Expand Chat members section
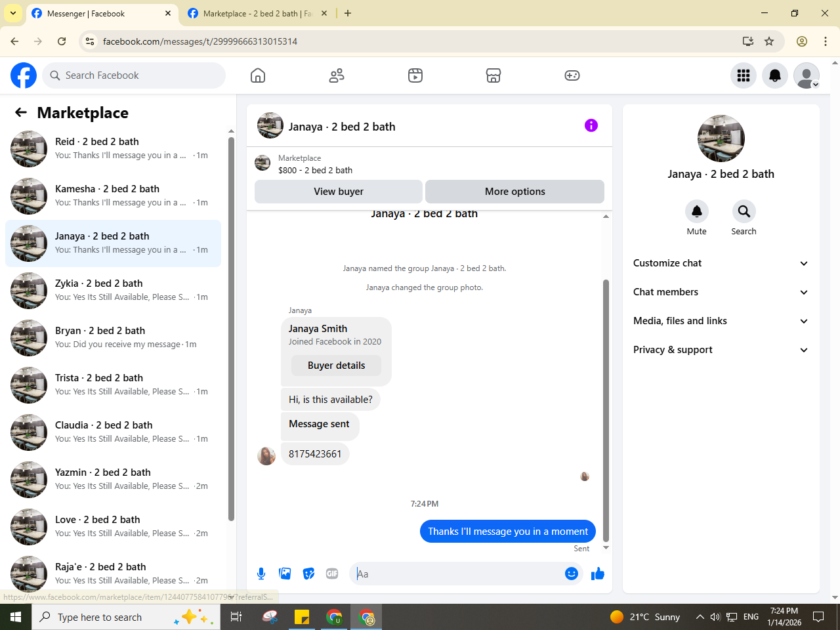Image resolution: width=840 pixels, height=630 pixels. (721, 292)
